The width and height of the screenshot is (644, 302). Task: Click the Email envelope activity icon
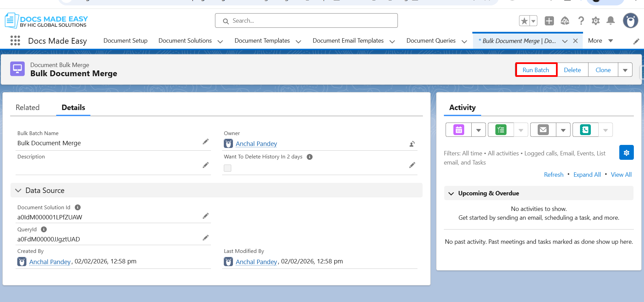click(543, 130)
